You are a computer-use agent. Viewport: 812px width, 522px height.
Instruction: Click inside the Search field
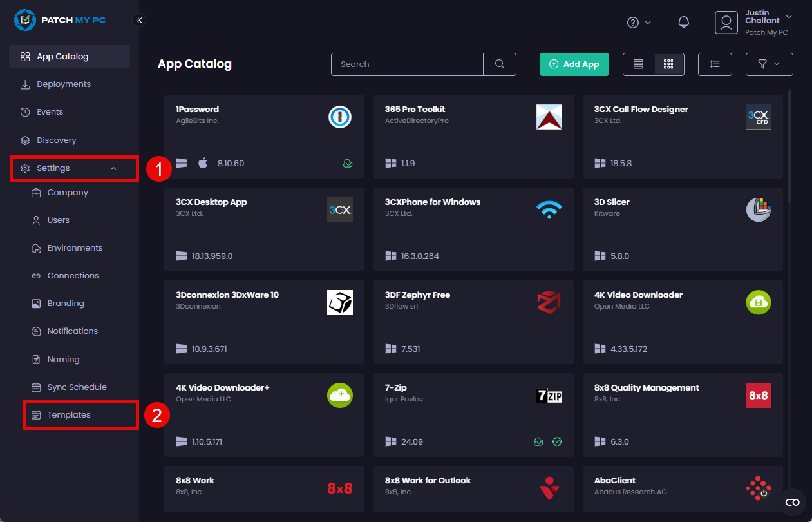pos(406,64)
